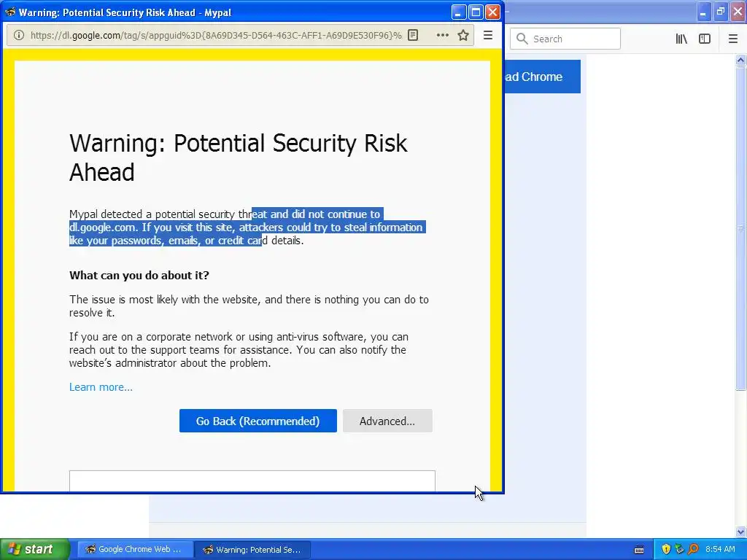Close the Mypal warning window
Screen dimensions: 747x560
492,12
